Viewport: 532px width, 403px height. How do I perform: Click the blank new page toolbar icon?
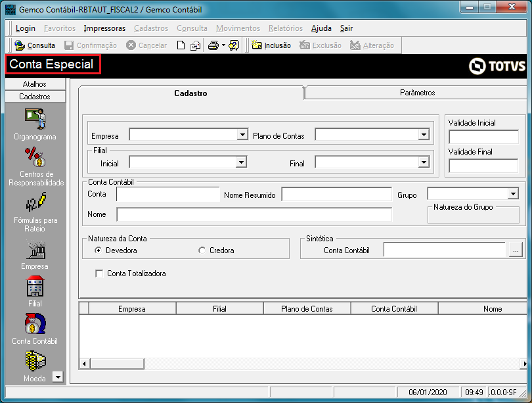point(181,45)
